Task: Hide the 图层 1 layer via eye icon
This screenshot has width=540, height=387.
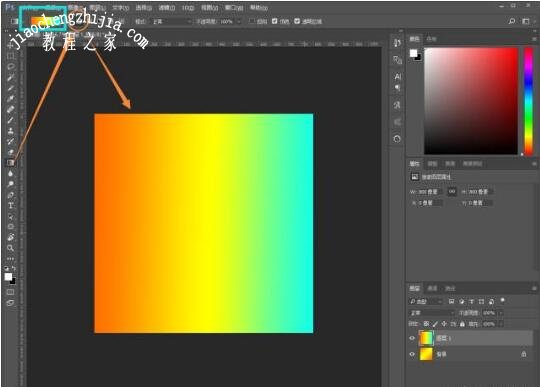Action: (x=412, y=338)
